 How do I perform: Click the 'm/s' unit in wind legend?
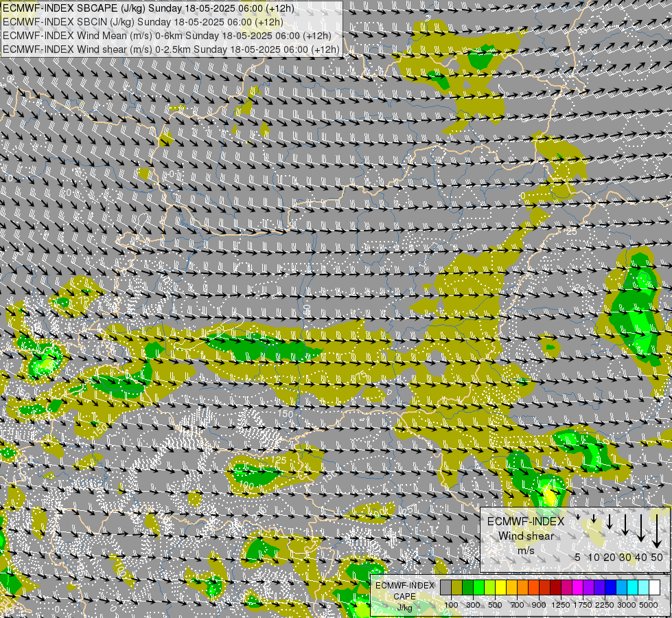click(526, 550)
